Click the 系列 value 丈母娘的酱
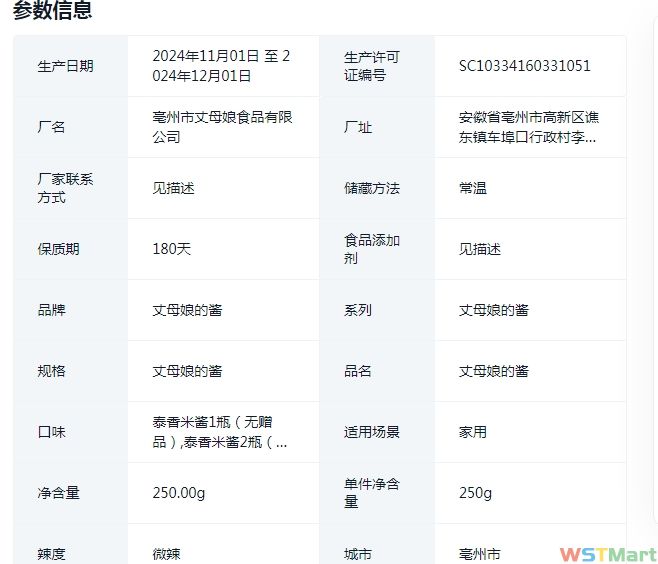 [494, 310]
